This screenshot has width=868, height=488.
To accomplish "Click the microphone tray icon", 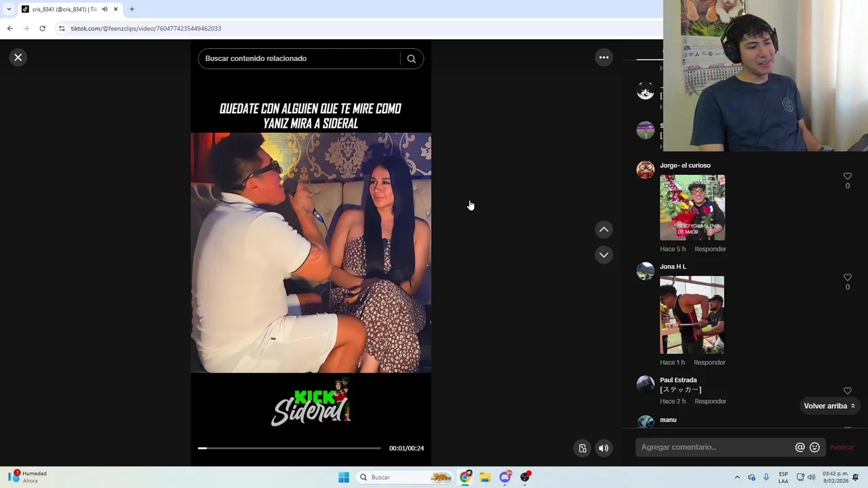I will (766, 477).
